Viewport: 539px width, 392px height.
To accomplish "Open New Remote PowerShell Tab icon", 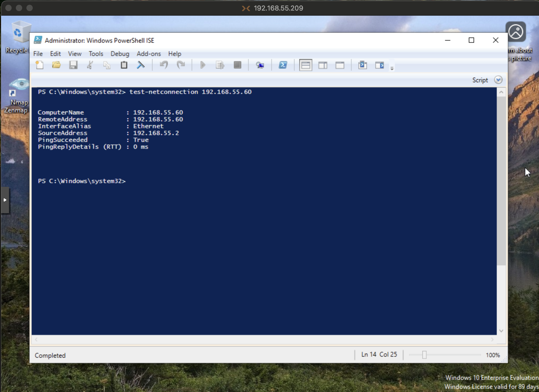I will pos(260,65).
